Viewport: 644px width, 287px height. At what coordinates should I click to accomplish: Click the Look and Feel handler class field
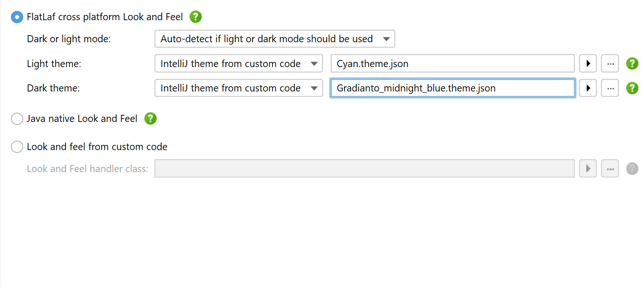point(364,168)
